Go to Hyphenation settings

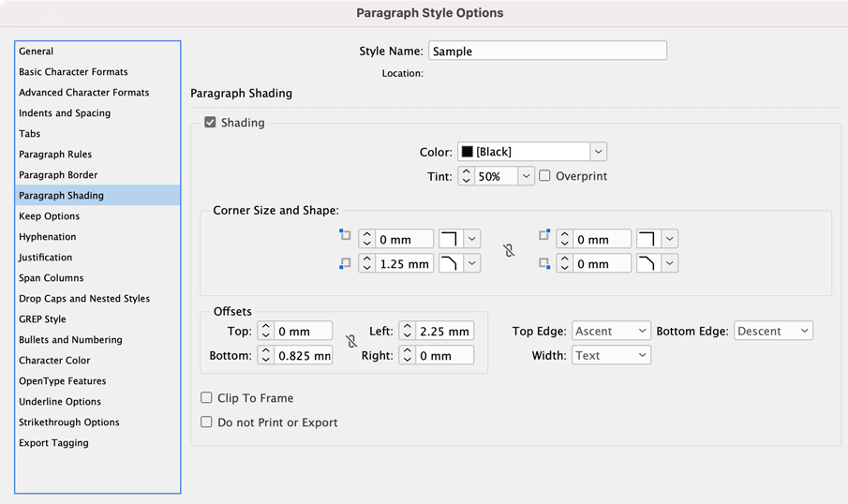(97, 236)
